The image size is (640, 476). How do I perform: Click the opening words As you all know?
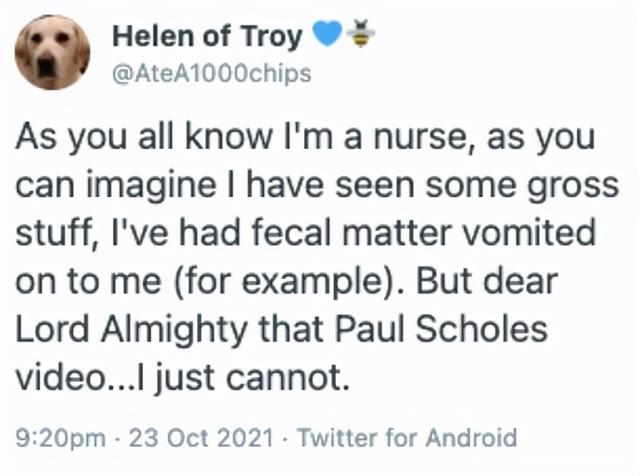[x=144, y=136]
